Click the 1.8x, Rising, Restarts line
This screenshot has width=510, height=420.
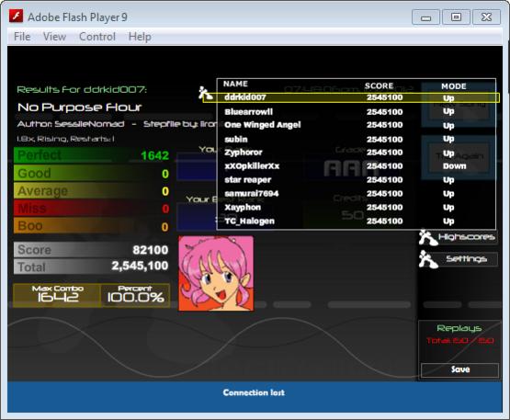[65, 139]
